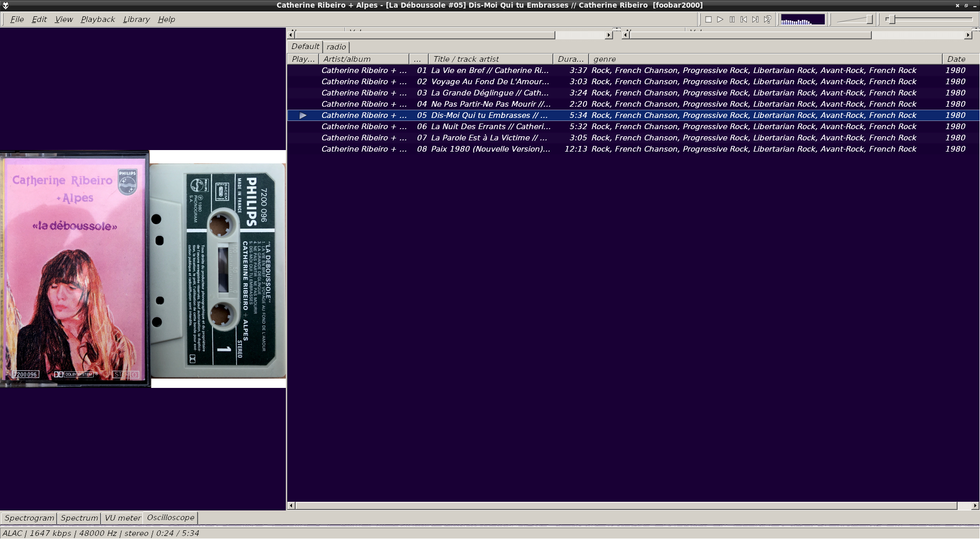Sort by the genre column header
This screenshot has width=980, height=539.
765,59
